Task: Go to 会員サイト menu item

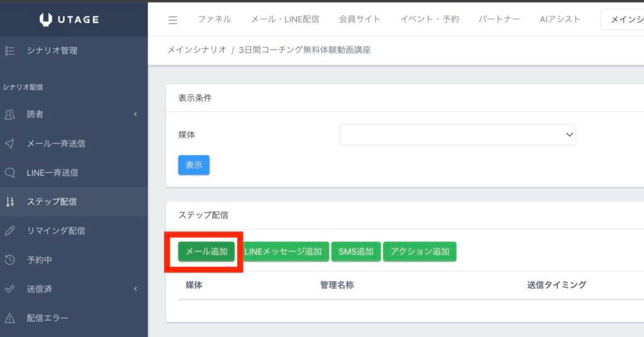Action: click(359, 19)
